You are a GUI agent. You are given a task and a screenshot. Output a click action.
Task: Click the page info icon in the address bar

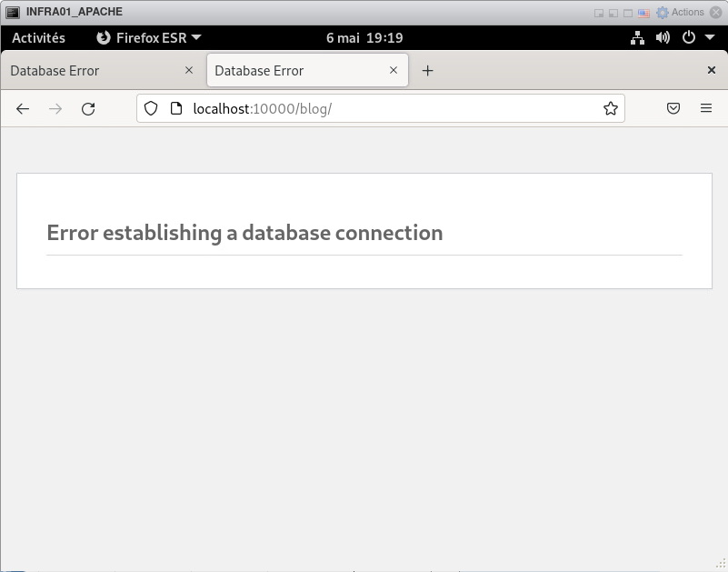(176, 109)
